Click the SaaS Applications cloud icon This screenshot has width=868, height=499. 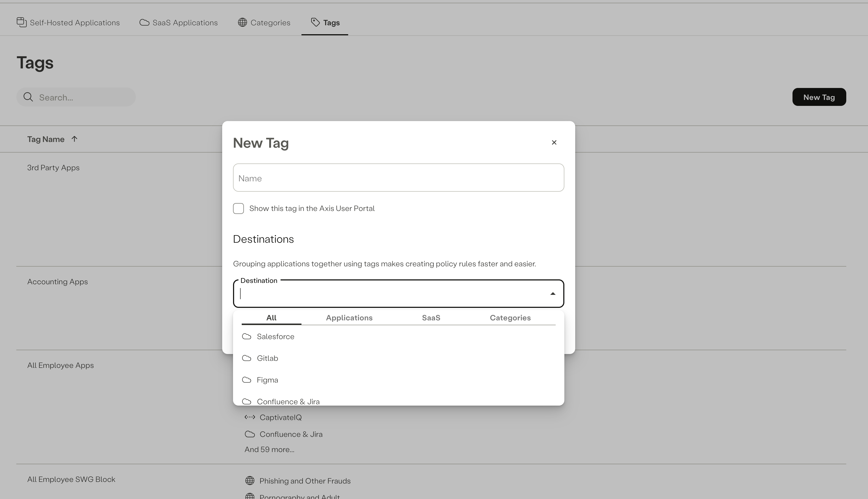[144, 23]
